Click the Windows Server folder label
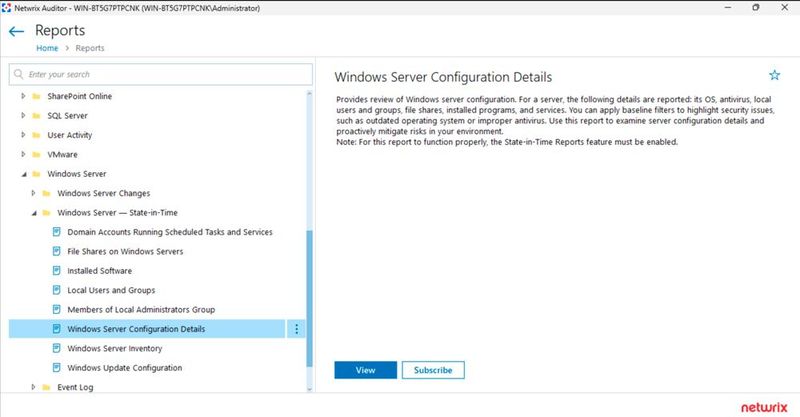This screenshot has width=800, height=417. (77, 174)
